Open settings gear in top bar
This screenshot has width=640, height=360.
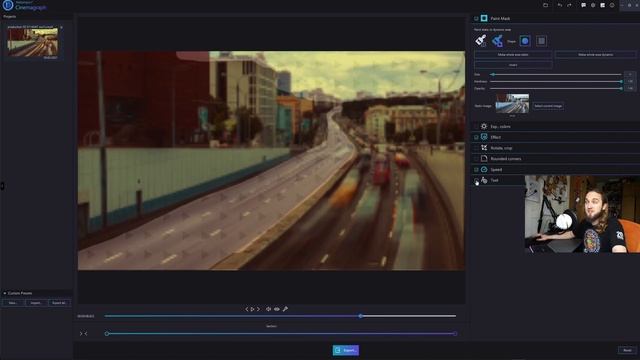coord(593,5)
